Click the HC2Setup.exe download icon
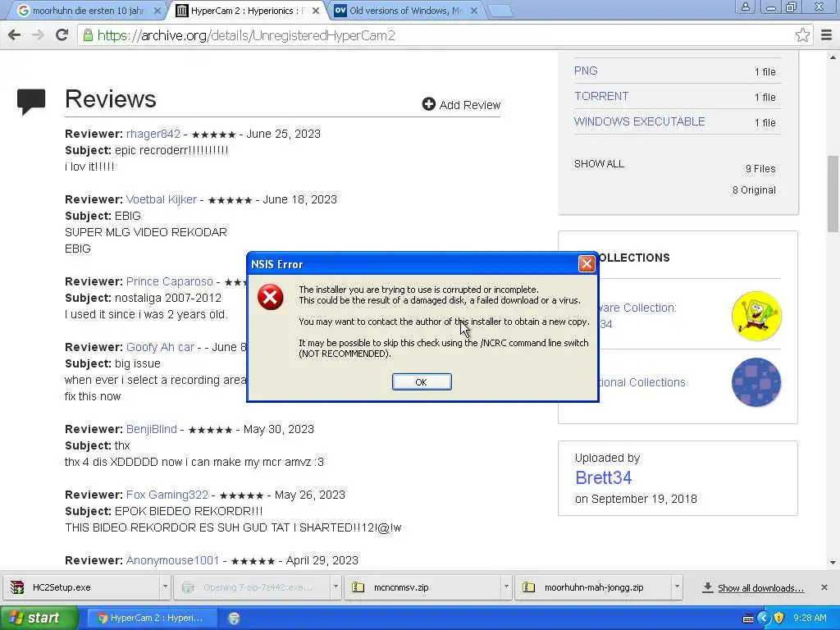This screenshot has height=630, width=840. pyautogui.click(x=17, y=587)
